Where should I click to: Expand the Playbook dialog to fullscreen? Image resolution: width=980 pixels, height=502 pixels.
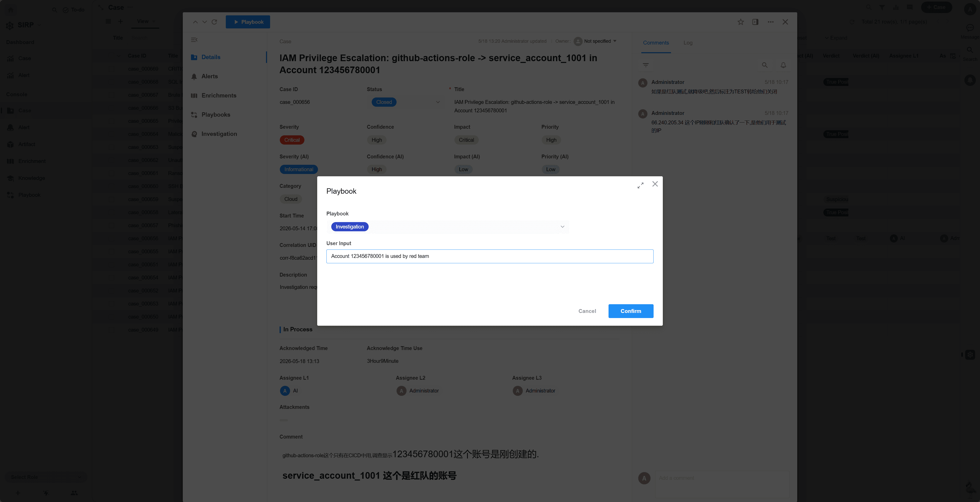(x=641, y=185)
